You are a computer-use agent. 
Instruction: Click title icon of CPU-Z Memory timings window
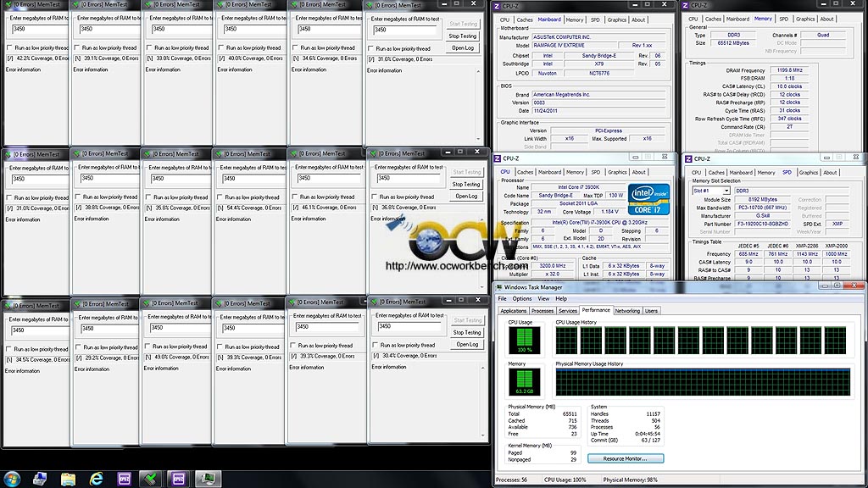tap(685, 6)
